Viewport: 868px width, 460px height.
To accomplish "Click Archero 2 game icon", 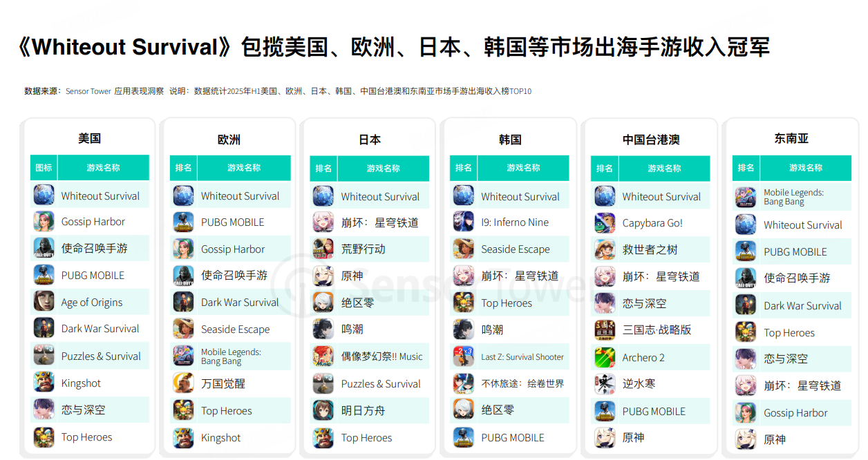I will coord(605,357).
